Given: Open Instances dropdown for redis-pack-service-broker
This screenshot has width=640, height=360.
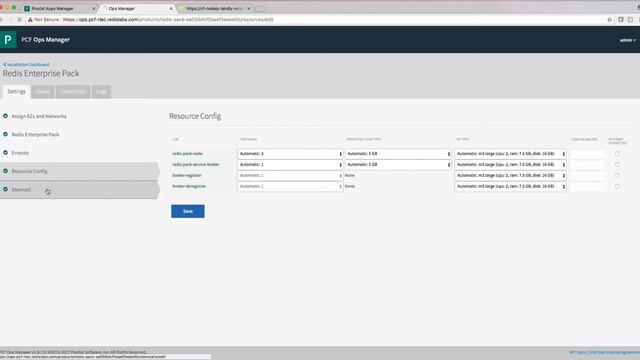Looking at the screenshot, I should pyautogui.click(x=290, y=164).
